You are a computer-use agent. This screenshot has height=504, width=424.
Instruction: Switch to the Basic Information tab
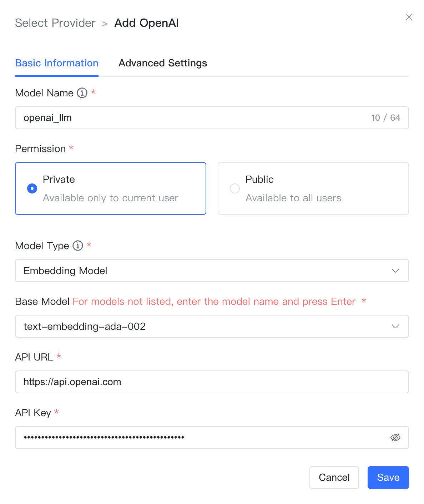point(57,63)
